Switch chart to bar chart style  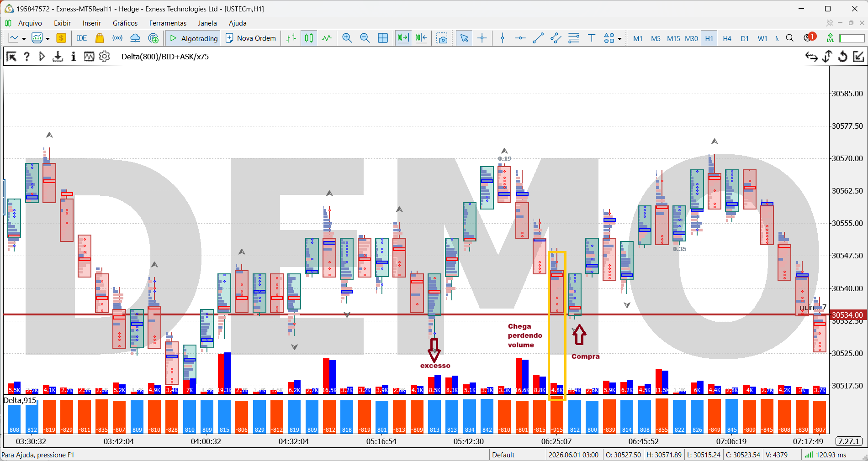coord(291,38)
